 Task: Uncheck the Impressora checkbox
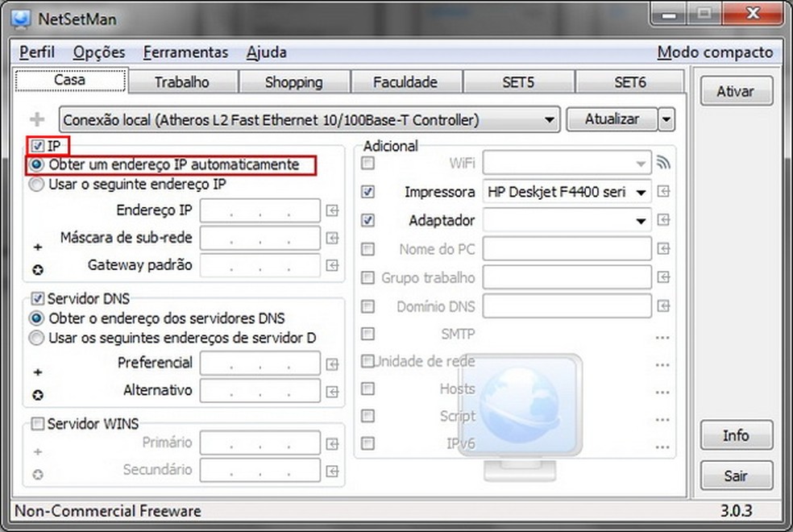pos(368,192)
